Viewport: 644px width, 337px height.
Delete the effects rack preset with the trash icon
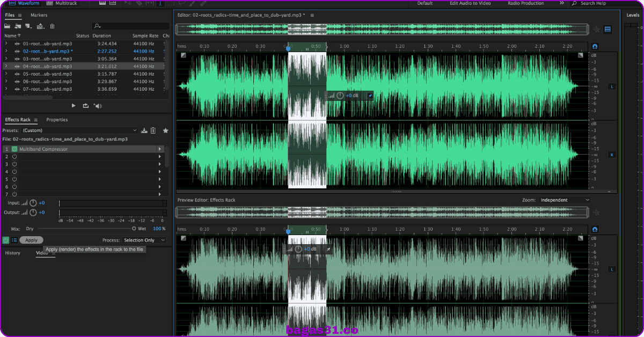153,130
